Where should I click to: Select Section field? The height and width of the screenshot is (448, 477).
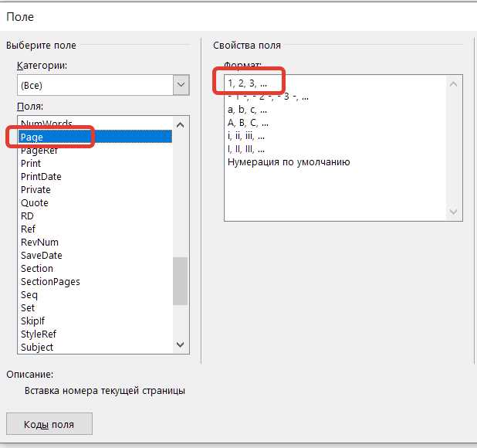click(95, 269)
